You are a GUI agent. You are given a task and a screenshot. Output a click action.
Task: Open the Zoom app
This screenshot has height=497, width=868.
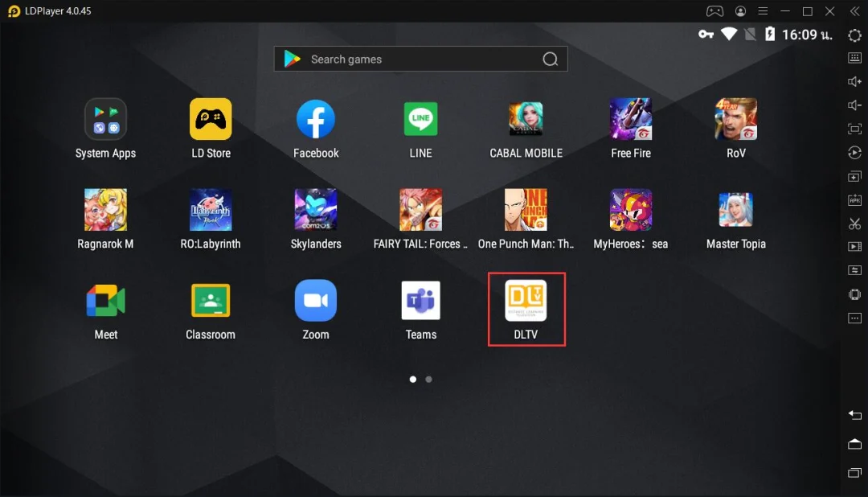[316, 300]
